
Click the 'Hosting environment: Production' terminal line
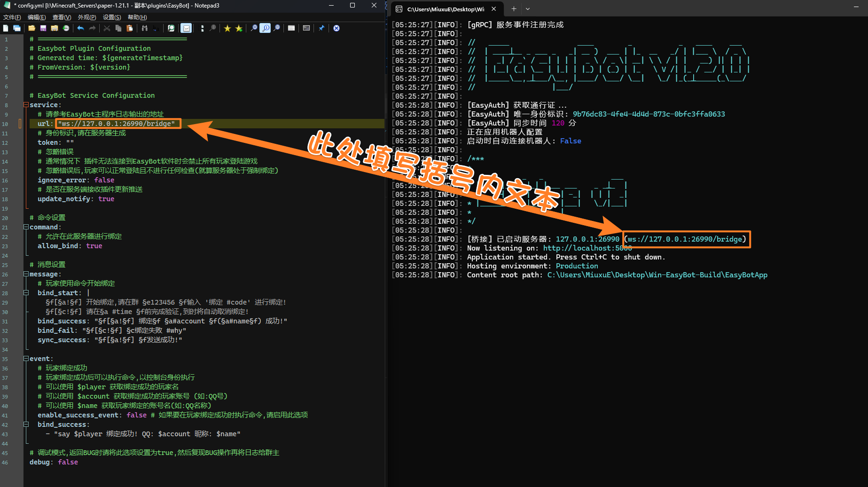[x=532, y=266]
